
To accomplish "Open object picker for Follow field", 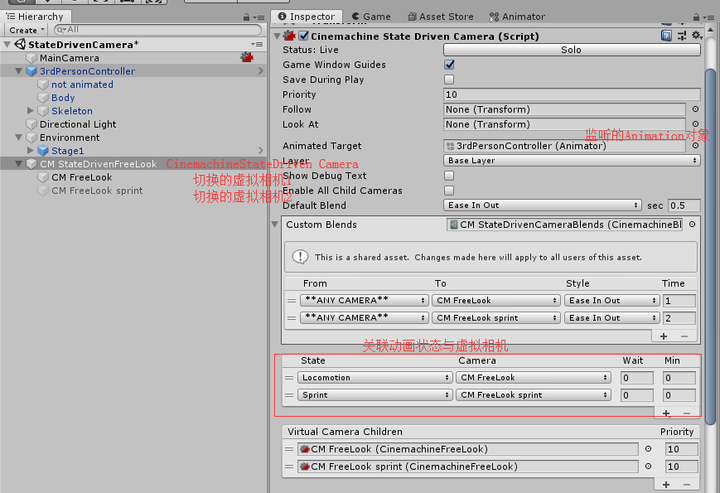I will click(695, 109).
